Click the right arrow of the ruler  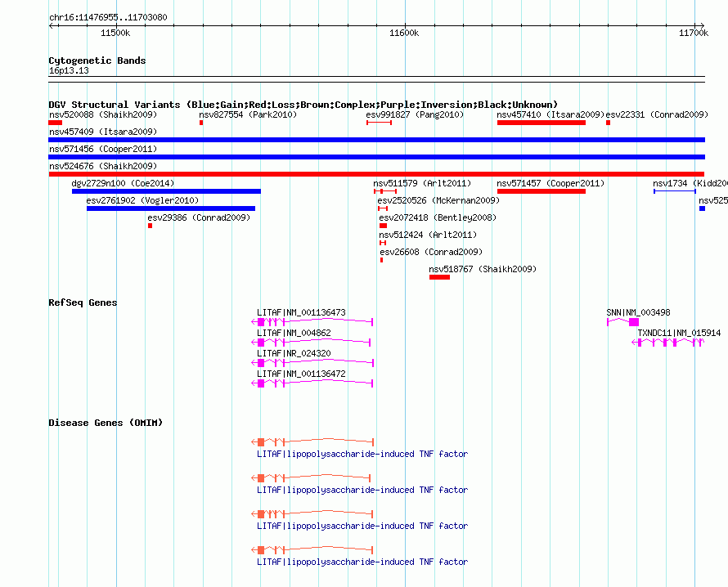tap(702, 26)
